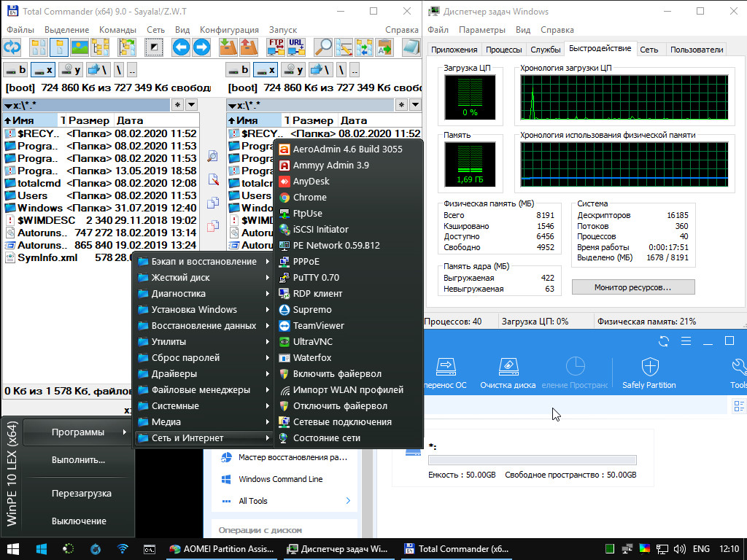The width and height of the screenshot is (747, 560).
Task: Click the rainbow color icon in system tray
Action: (x=645, y=548)
